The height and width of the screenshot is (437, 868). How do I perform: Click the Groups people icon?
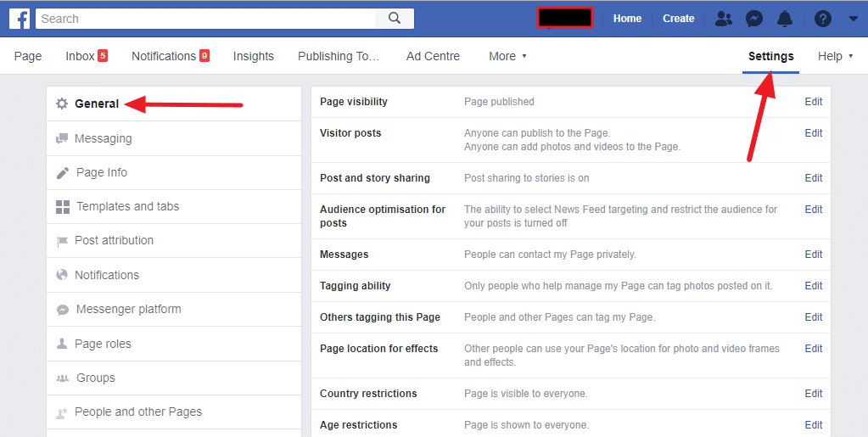[x=63, y=378]
